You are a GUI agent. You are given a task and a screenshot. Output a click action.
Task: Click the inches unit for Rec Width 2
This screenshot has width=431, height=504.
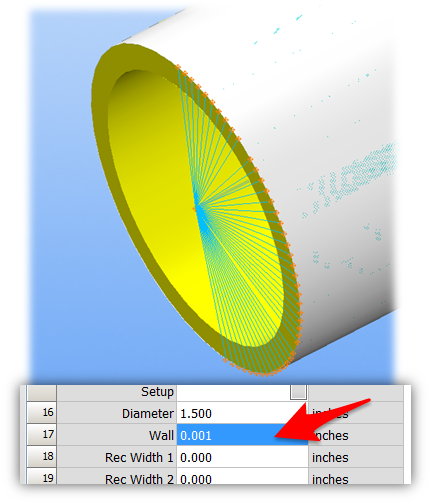coord(330,479)
